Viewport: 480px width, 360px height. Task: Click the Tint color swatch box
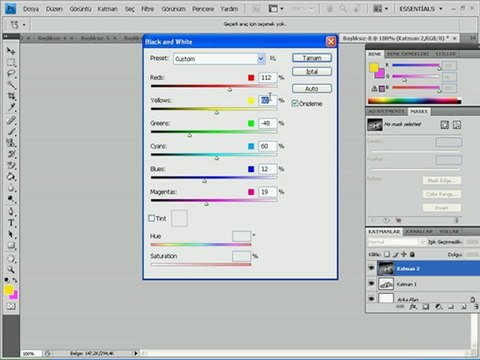(x=179, y=218)
